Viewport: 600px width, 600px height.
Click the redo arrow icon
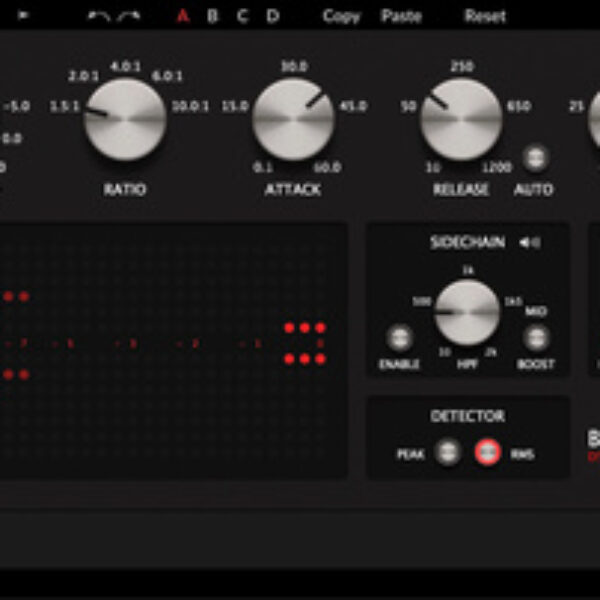[129, 16]
